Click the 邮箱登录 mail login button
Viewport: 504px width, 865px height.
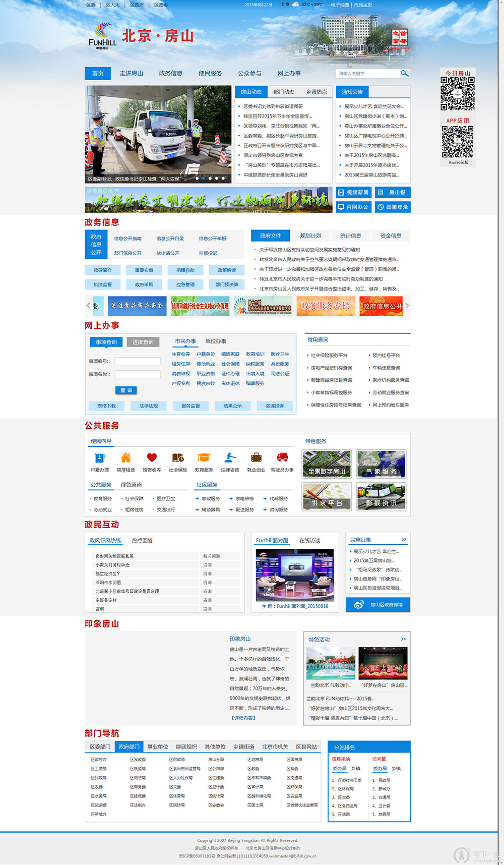393,207
